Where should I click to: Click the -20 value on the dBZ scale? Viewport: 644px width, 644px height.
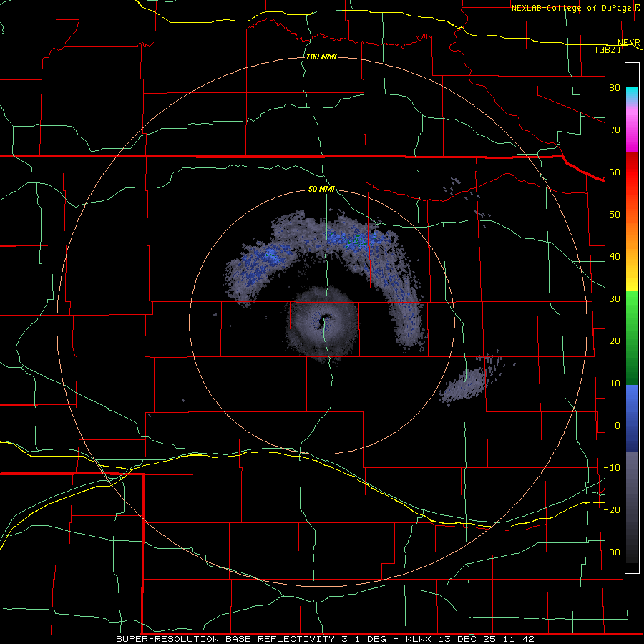(x=612, y=509)
